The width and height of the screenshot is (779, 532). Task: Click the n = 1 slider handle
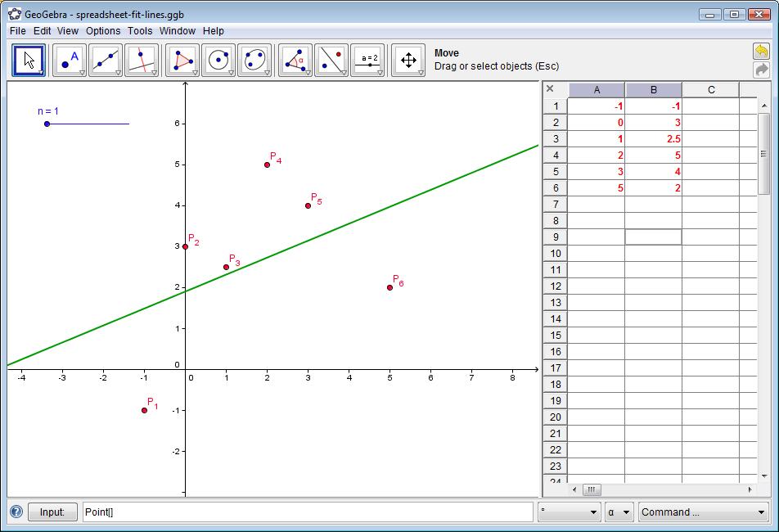pos(47,124)
